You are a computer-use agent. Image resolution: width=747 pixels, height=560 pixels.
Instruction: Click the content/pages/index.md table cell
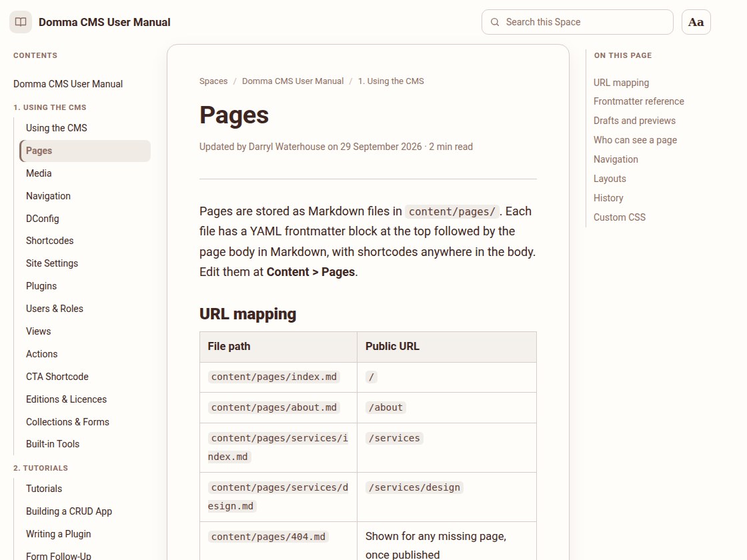click(x=278, y=377)
